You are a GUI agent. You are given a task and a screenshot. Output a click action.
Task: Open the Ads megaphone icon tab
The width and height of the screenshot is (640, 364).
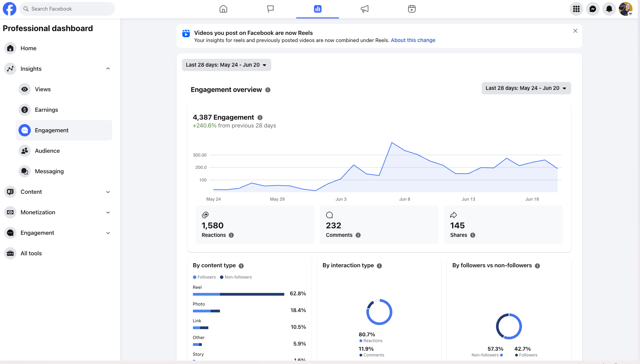click(365, 9)
